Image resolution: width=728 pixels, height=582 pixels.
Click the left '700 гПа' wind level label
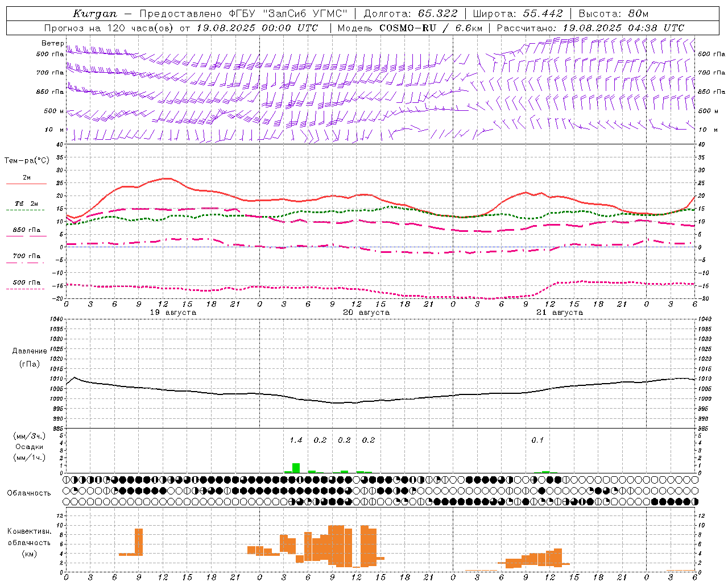50,73
